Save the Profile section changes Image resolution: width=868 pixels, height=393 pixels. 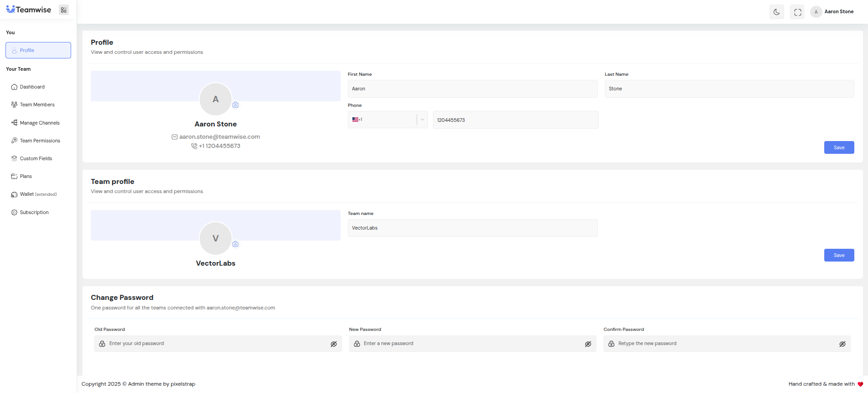[839, 147]
